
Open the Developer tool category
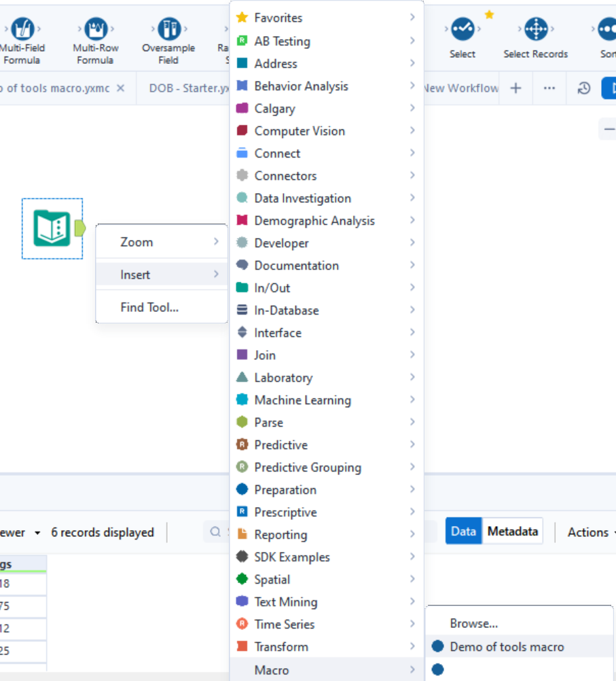pyautogui.click(x=327, y=243)
